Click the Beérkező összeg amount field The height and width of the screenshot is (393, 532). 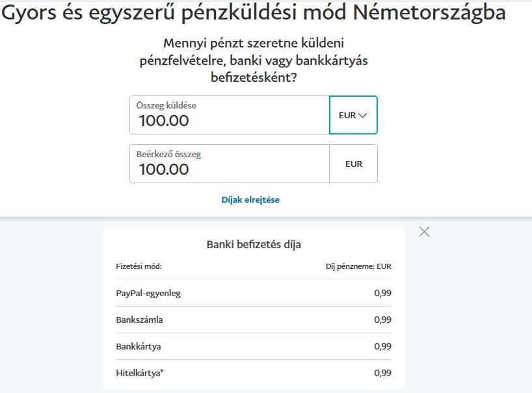(230, 170)
